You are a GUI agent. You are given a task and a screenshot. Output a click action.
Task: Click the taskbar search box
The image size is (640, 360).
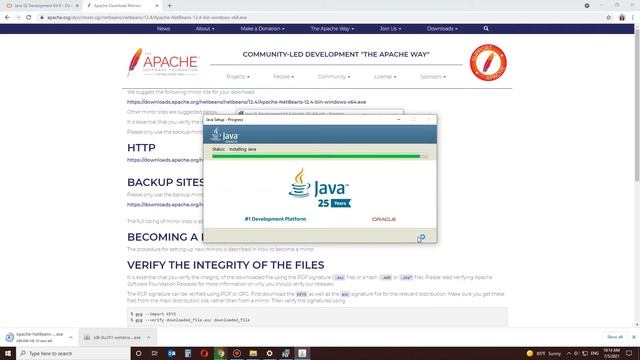(73, 353)
